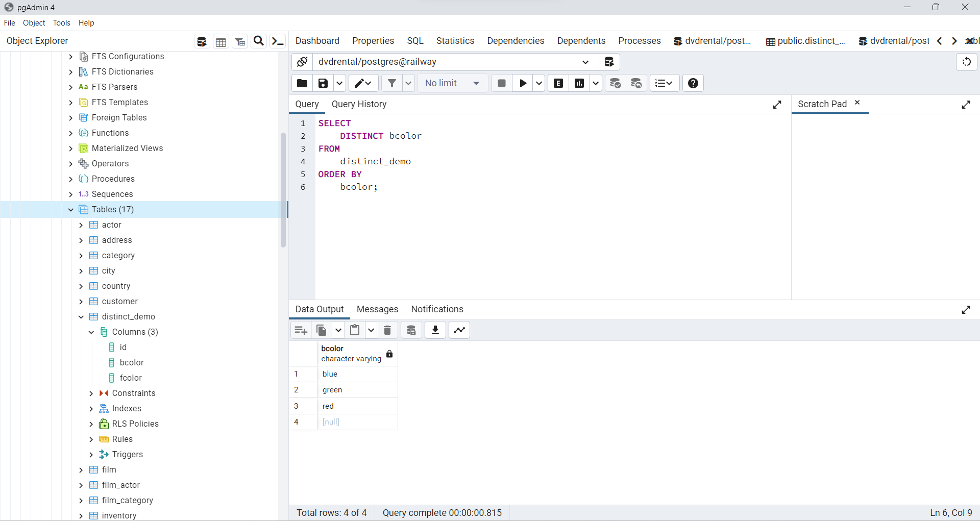This screenshot has width=980, height=521.
Task: Launch the PSQL tool terminal icon
Action: (278, 41)
